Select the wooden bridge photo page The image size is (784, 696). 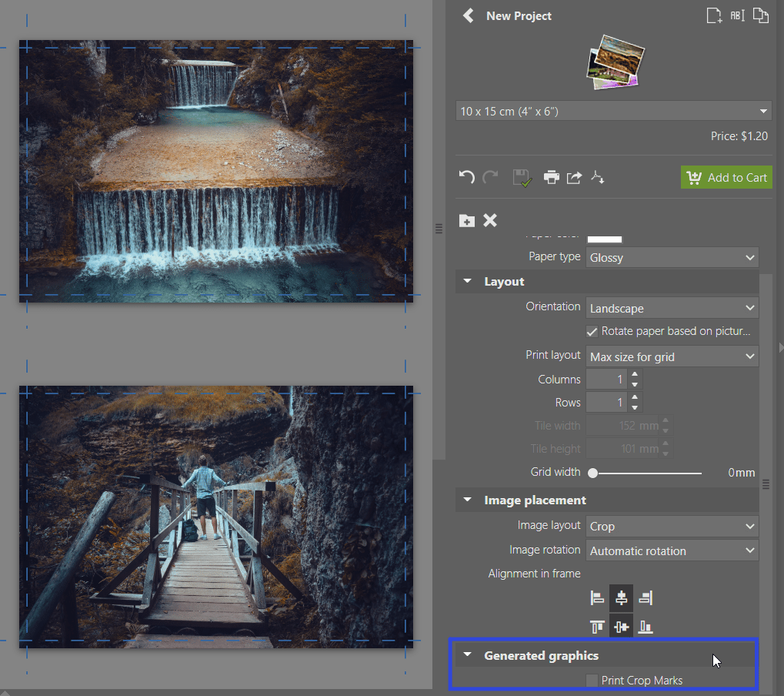216,517
